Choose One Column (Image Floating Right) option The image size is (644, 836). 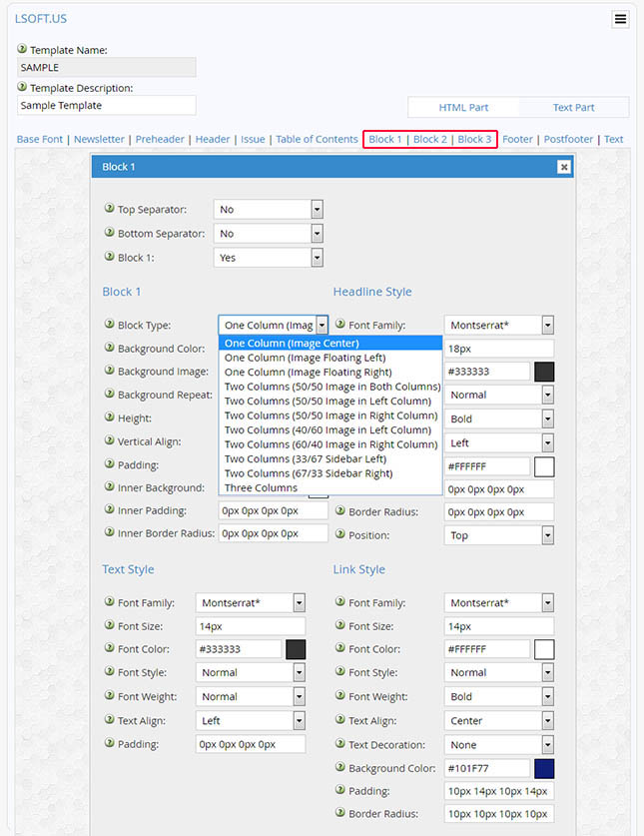pos(330,373)
